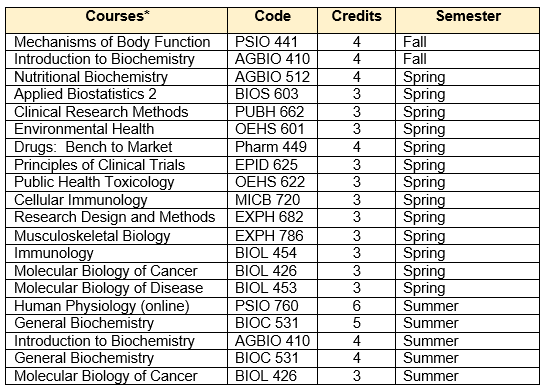Select the BIOS 603 code cell

(273, 94)
